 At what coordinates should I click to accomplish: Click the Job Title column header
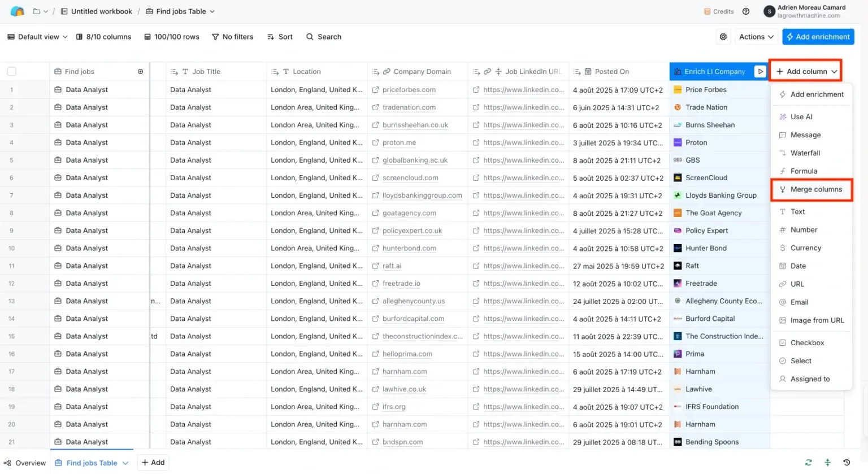point(216,72)
